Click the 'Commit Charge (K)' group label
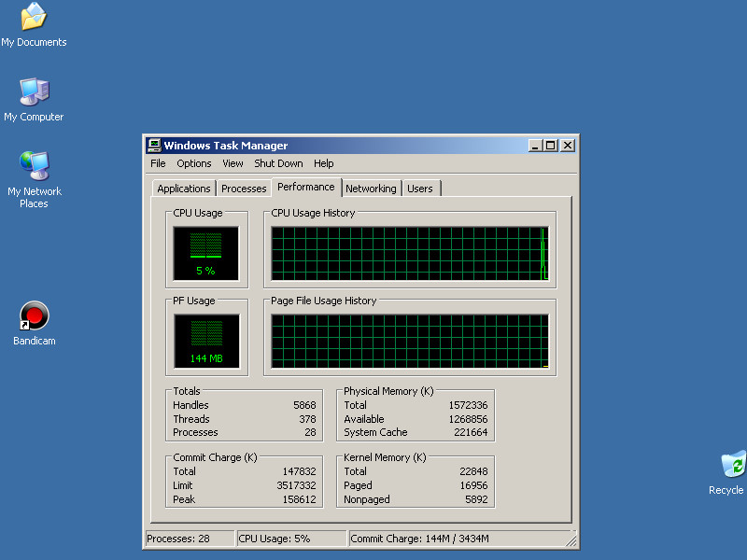This screenshot has height=560, width=747. [215, 457]
